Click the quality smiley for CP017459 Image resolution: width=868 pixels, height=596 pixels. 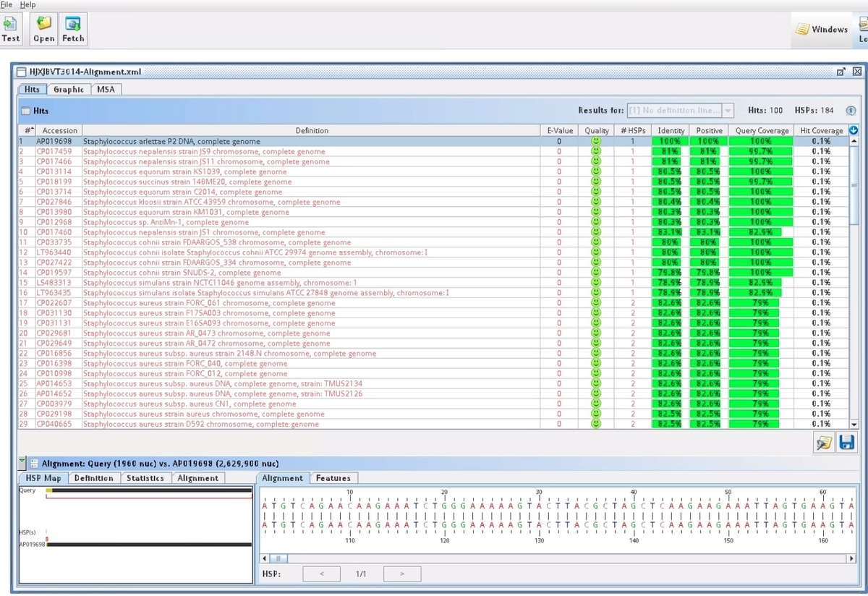pos(597,151)
